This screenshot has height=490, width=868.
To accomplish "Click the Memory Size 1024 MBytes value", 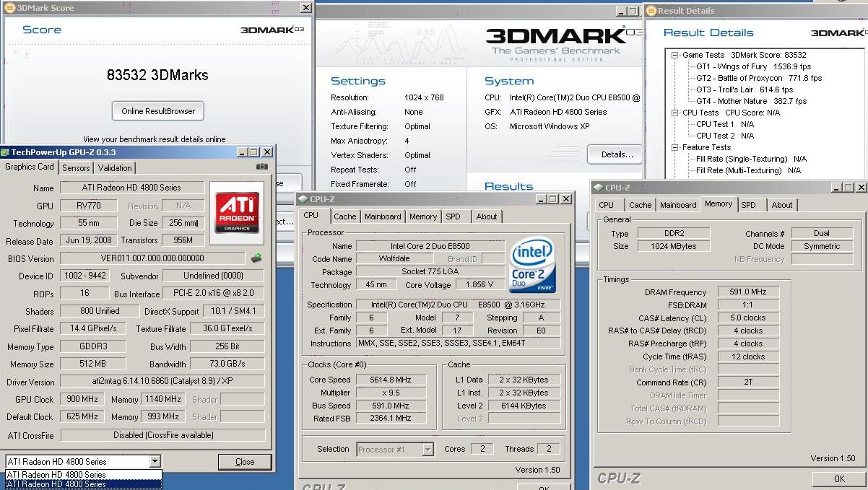I will pyautogui.click(x=673, y=246).
